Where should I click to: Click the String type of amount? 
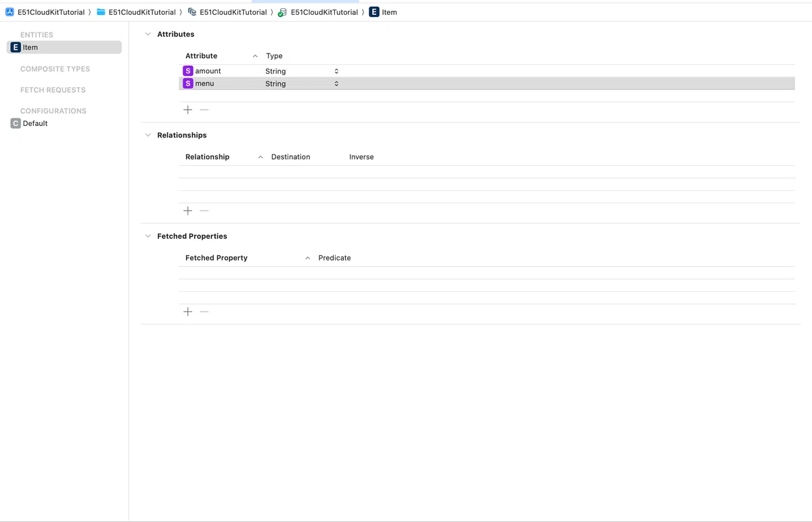(x=275, y=71)
